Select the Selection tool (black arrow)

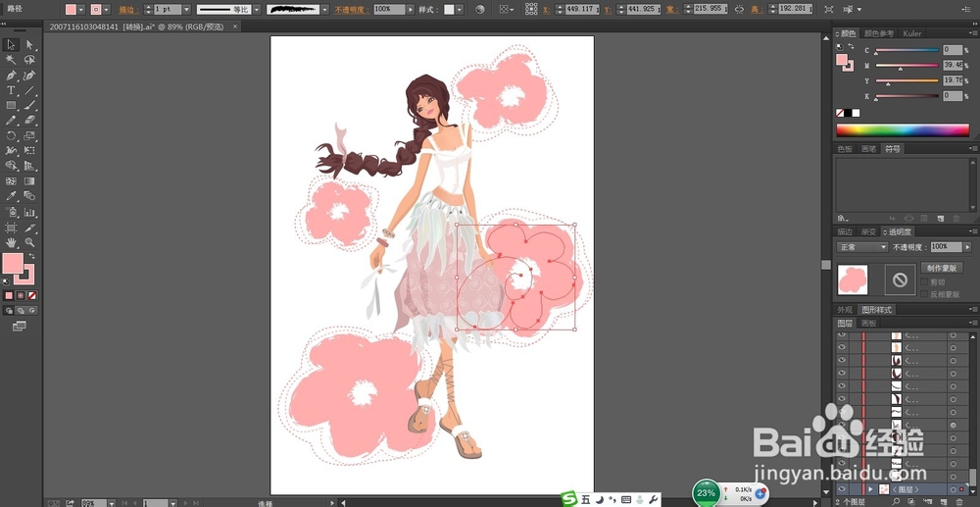coord(11,44)
